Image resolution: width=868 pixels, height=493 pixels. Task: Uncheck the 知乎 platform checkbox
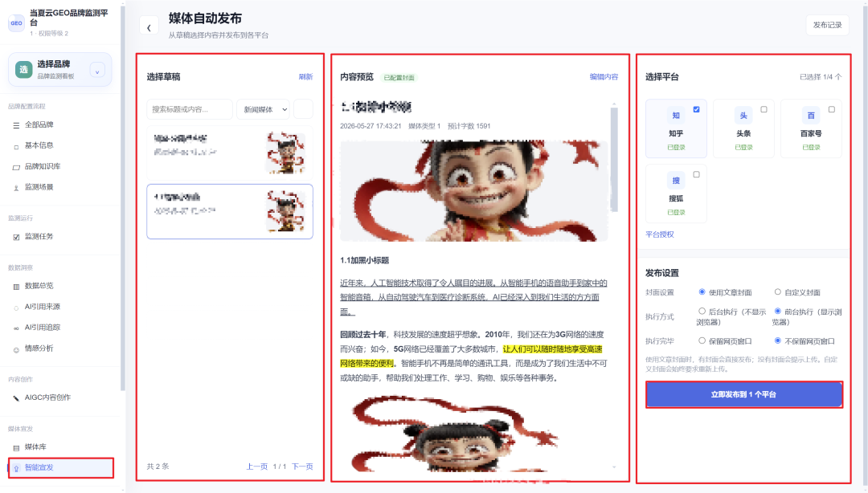[696, 109]
